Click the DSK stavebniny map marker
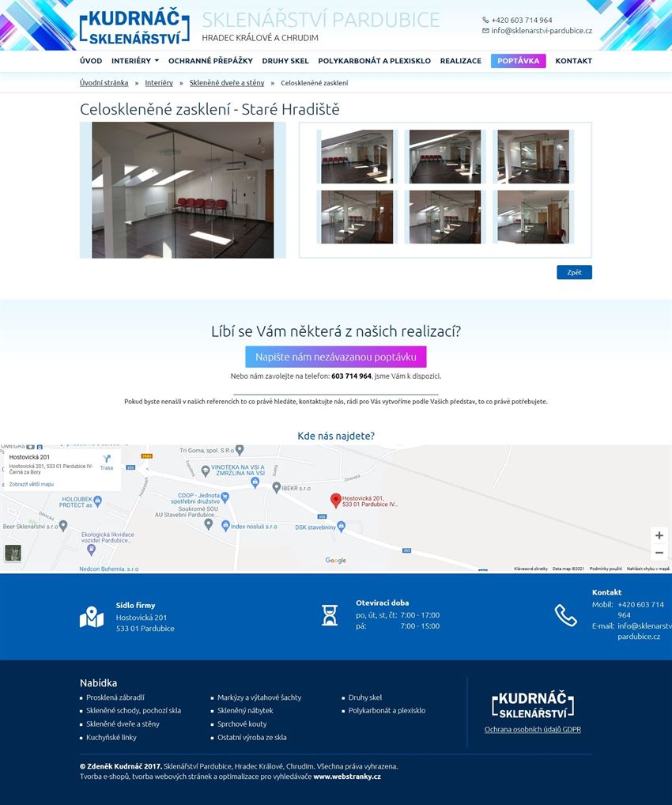 [x=342, y=526]
